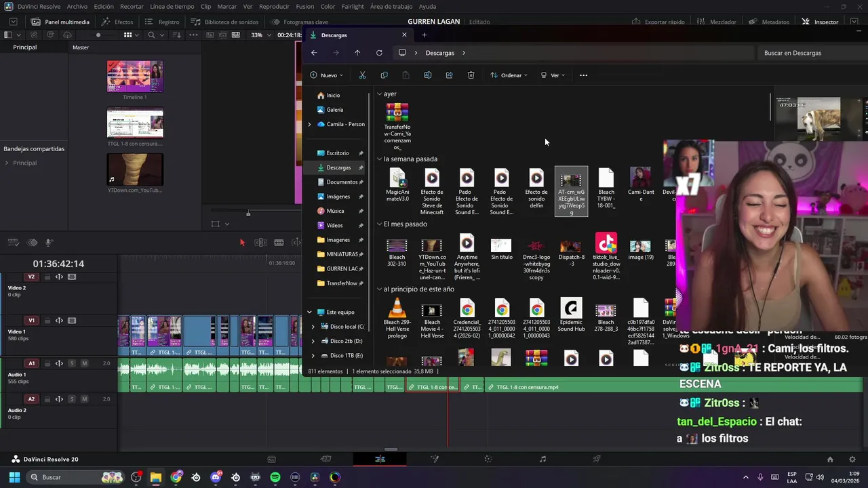
Task: Click the voiceover microphone icon in timeline
Action: pyautogui.click(x=49, y=243)
